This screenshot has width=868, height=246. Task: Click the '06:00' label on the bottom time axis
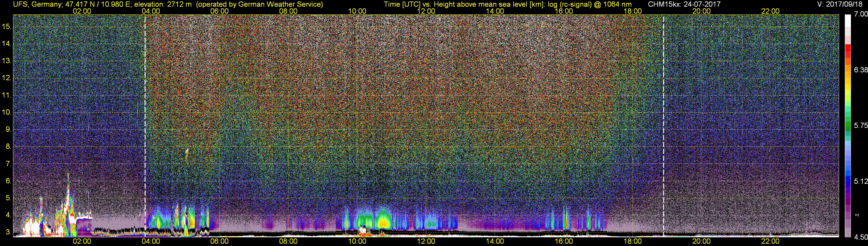click(219, 241)
